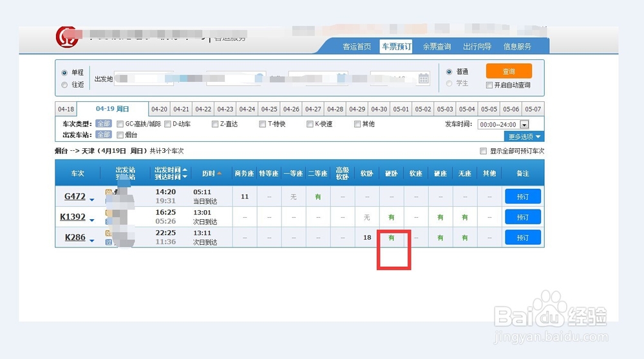This screenshot has height=359, width=644.
Task: Check the D-动车 train type
Action: (x=167, y=124)
